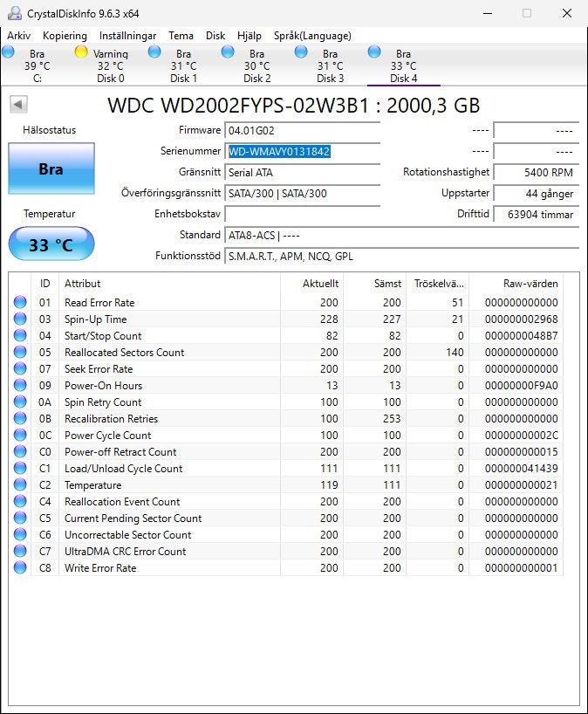This screenshot has width=588, height=714.
Task: Select the Disk 2 tab
Action: [256, 66]
